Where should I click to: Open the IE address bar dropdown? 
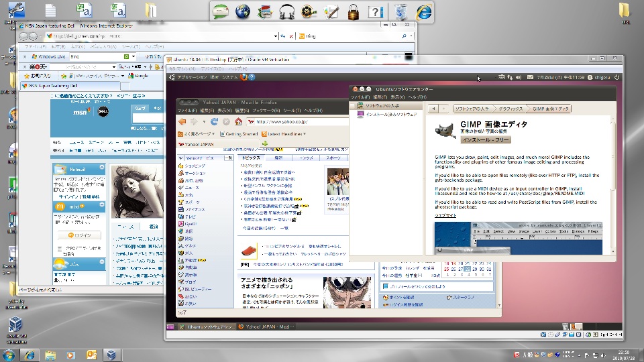pyautogui.click(x=276, y=36)
